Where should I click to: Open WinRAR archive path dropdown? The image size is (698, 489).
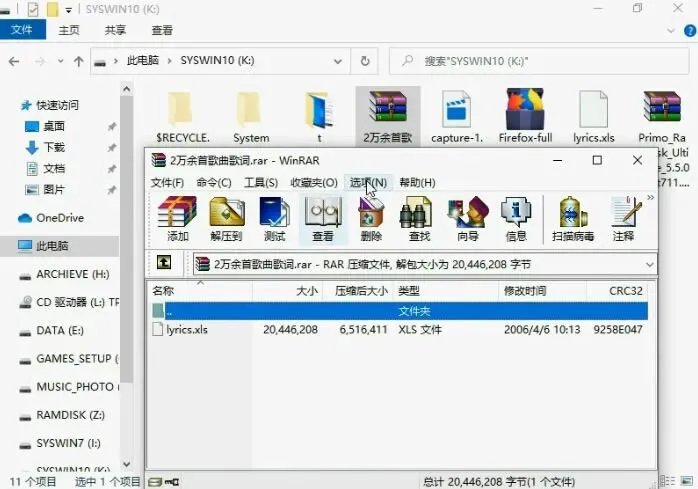(x=649, y=265)
